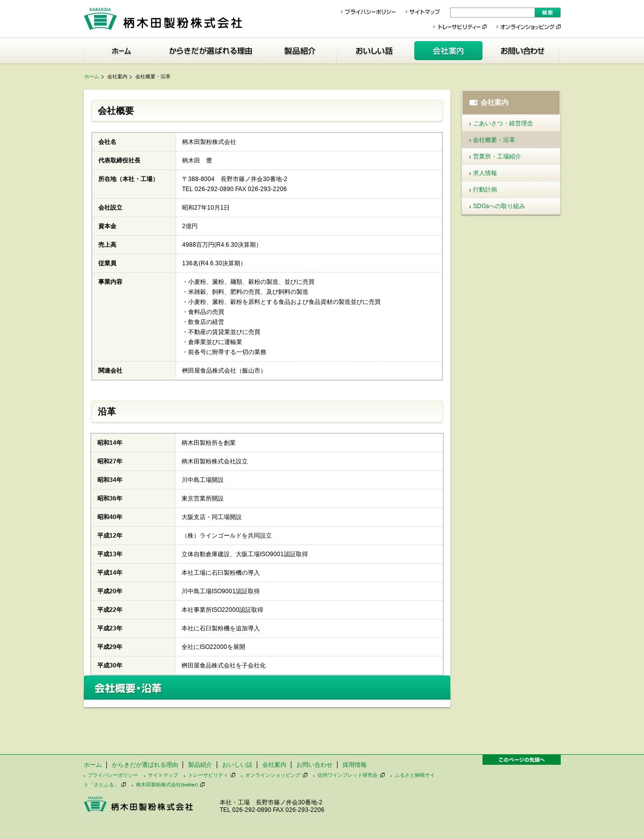Click the 沿革 section heading
Screen dimensions: 644x839
267,412
